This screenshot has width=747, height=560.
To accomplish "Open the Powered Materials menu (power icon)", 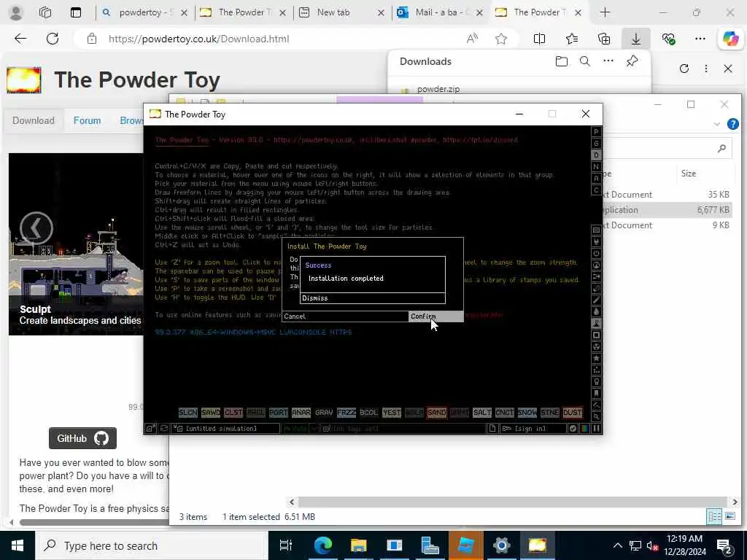I will coord(596,253).
